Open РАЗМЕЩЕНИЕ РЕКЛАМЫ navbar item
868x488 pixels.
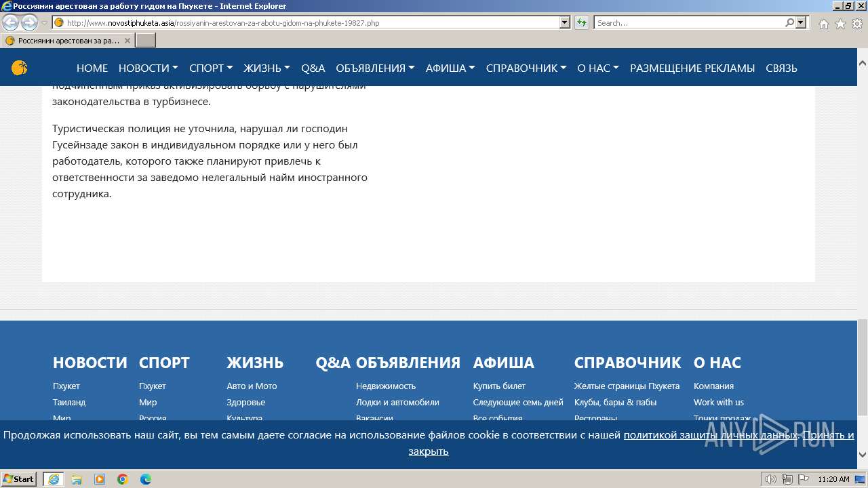pyautogui.click(x=692, y=68)
